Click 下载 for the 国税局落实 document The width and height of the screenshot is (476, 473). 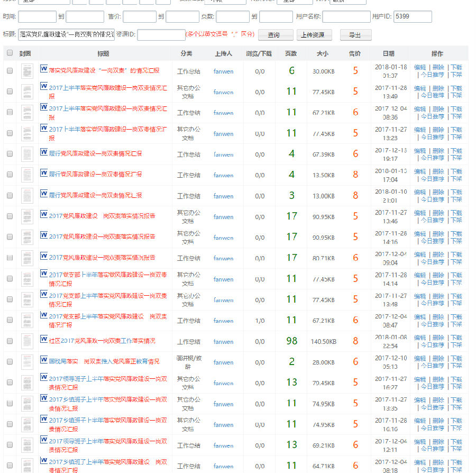point(456,358)
